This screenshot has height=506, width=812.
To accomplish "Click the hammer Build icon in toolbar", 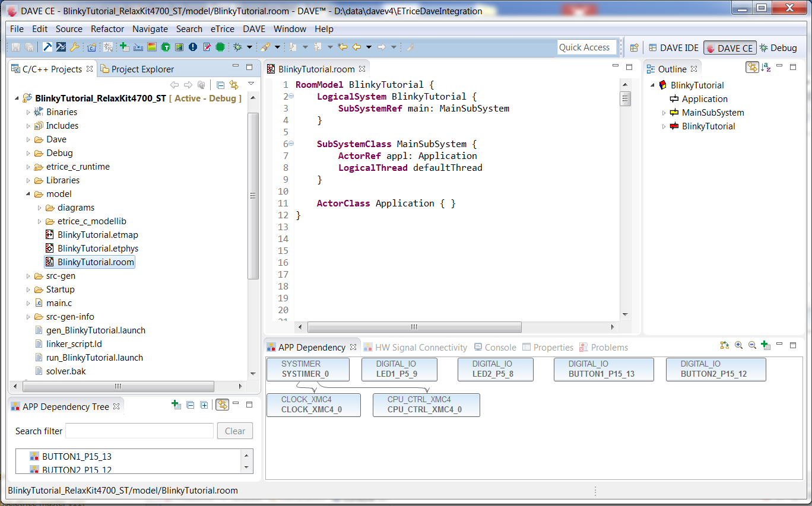I will 47,47.
